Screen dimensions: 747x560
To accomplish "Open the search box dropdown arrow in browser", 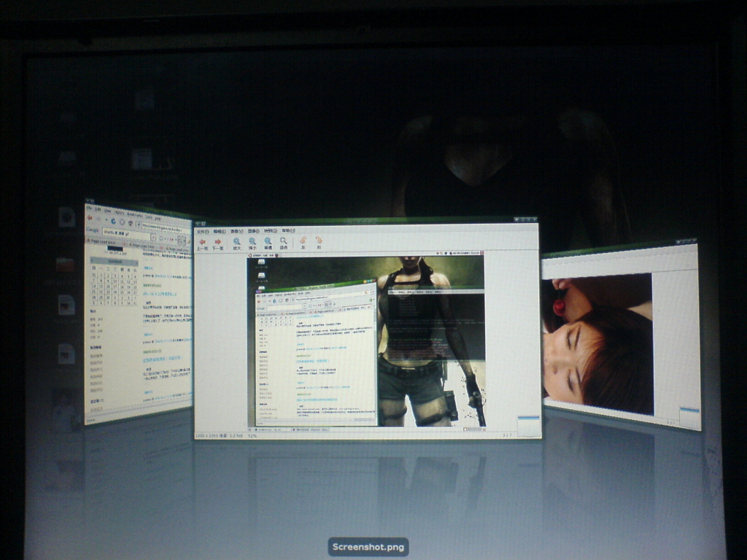I will click(153, 237).
